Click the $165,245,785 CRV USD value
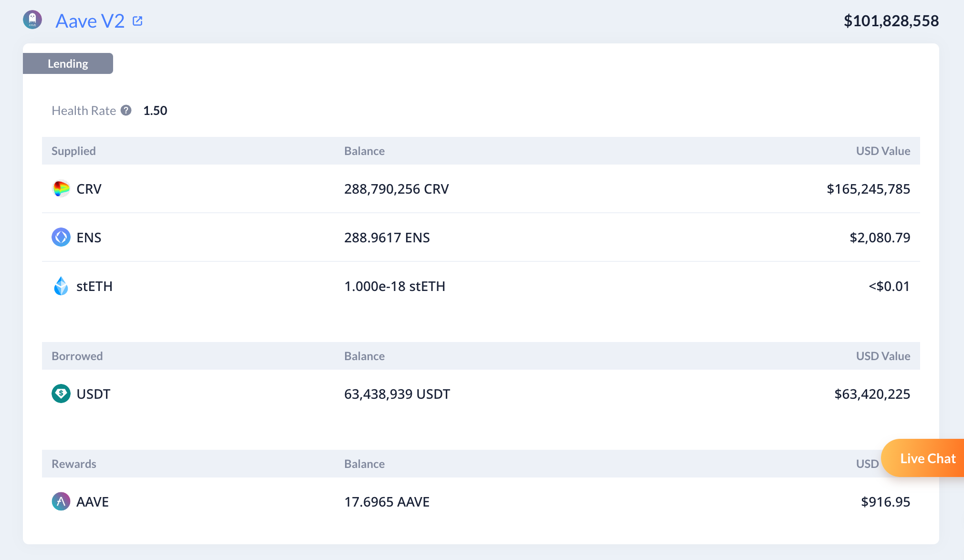Viewport: 964px width, 560px height. [x=868, y=189]
